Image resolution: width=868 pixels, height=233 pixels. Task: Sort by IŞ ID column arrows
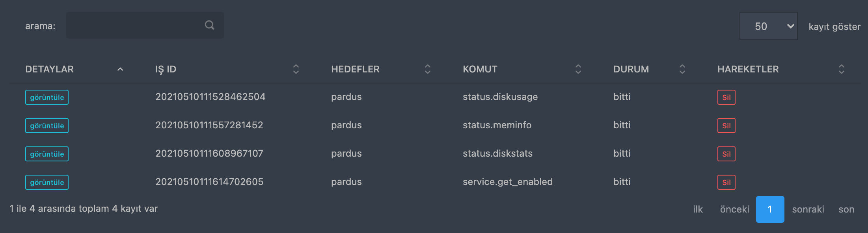[296, 69]
